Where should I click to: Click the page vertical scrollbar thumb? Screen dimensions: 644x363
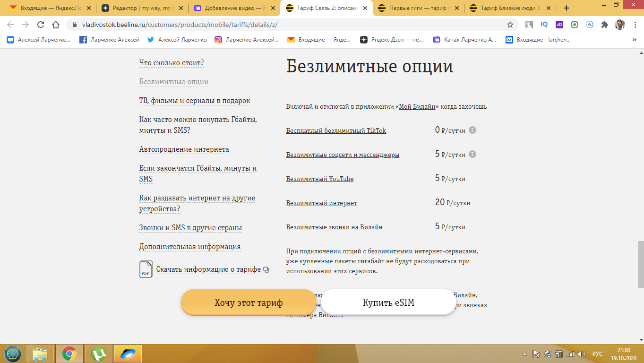(x=641, y=264)
